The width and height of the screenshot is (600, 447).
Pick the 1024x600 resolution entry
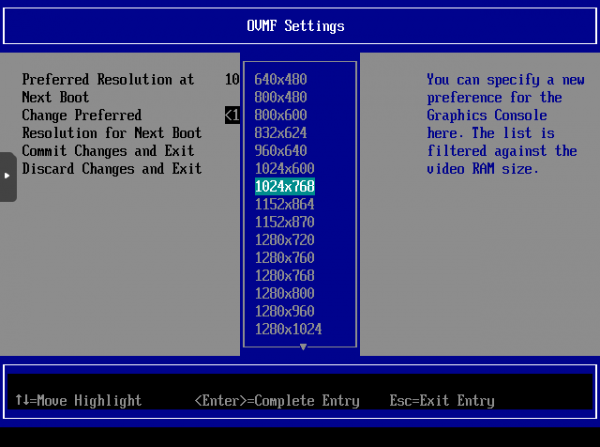tap(284, 168)
